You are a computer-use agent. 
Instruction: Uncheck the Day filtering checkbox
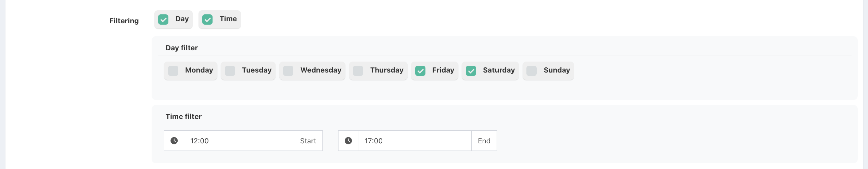pos(163,19)
